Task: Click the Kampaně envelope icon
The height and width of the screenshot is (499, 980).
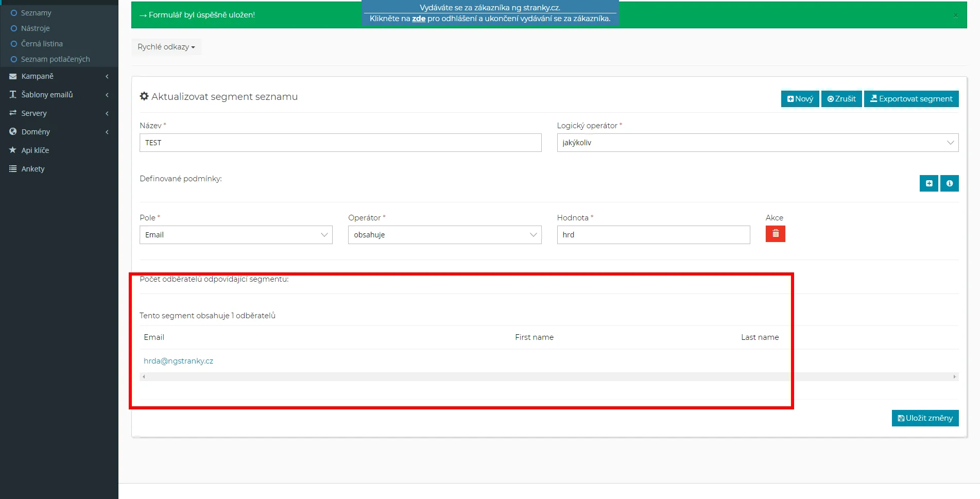Action: (13, 76)
